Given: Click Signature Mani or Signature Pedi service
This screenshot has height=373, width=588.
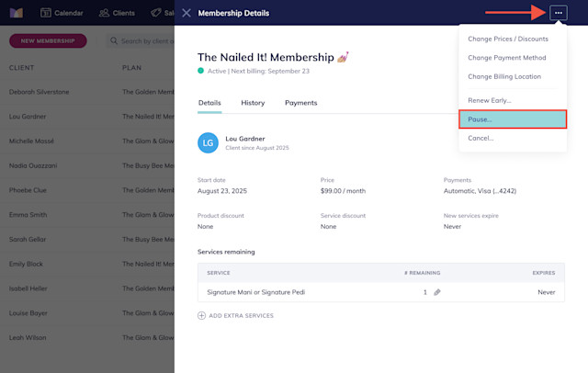Looking at the screenshot, I should [256, 292].
